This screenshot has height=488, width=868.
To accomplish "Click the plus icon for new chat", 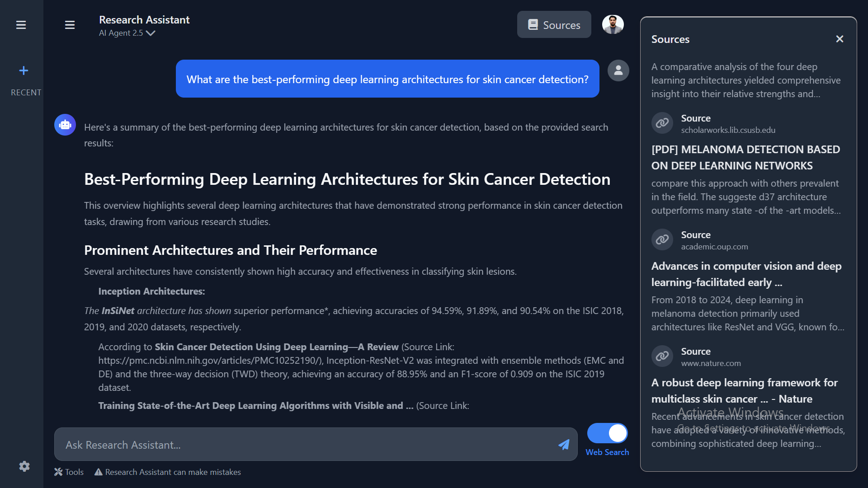I will pyautogui.click(x=24, y=70).
